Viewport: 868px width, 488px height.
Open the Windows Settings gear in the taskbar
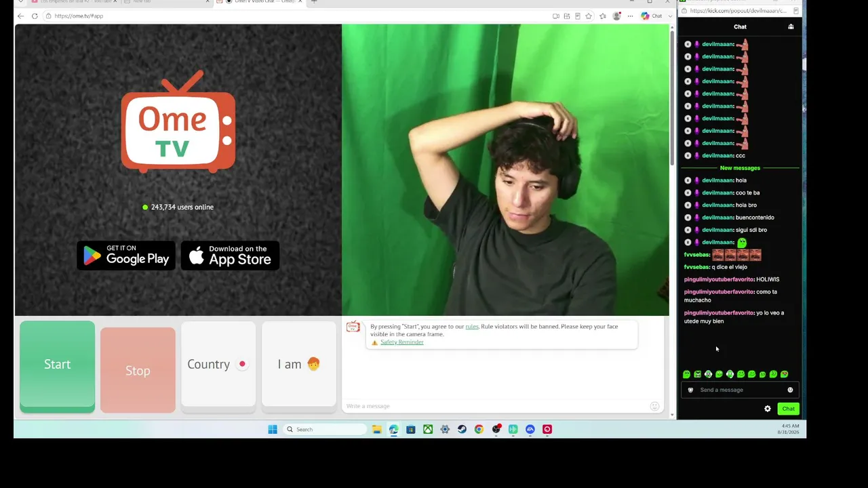pyautogui.click(x=445, y=429)
